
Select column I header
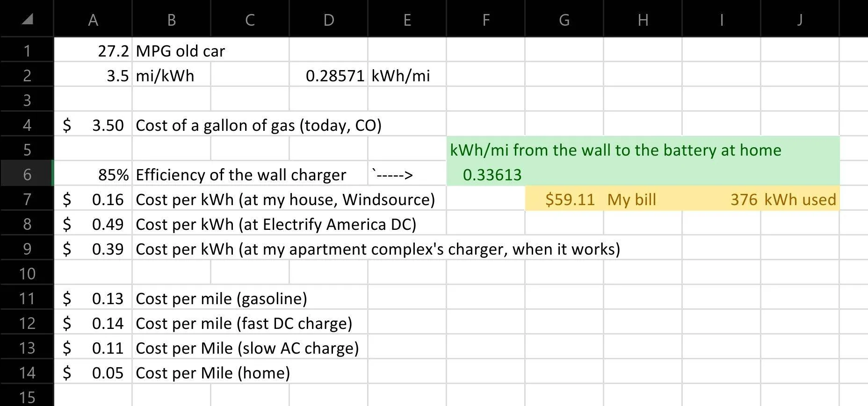click(x=722, y=19)
